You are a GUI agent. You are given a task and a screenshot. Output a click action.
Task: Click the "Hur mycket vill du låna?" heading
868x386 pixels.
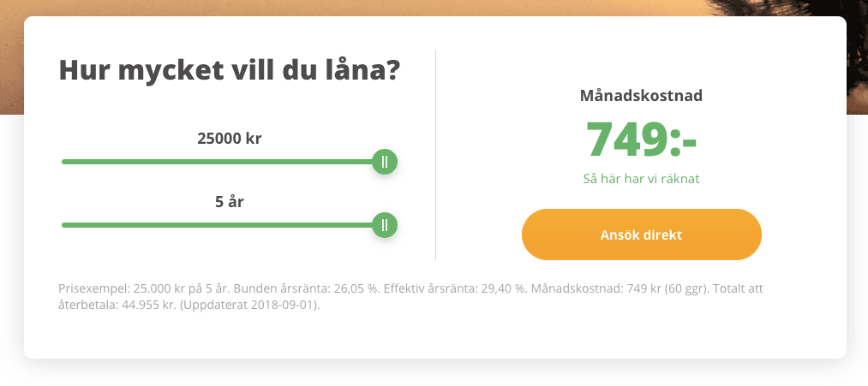coord(229,69)
